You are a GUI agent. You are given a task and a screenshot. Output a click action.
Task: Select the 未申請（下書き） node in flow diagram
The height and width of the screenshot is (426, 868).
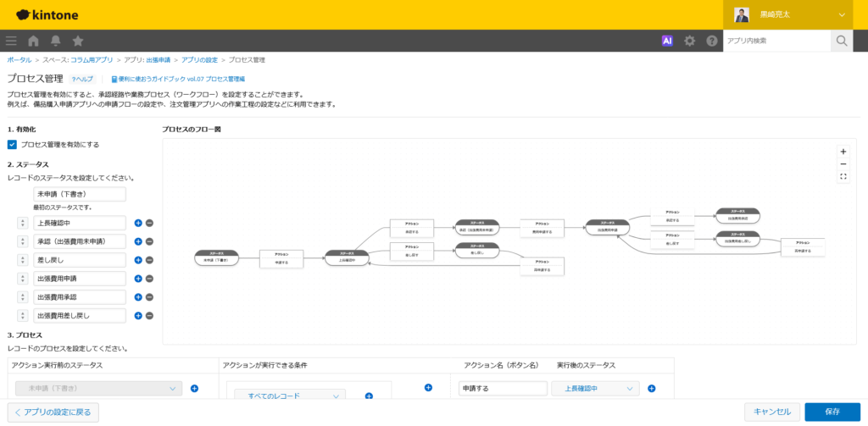point(216,257)
